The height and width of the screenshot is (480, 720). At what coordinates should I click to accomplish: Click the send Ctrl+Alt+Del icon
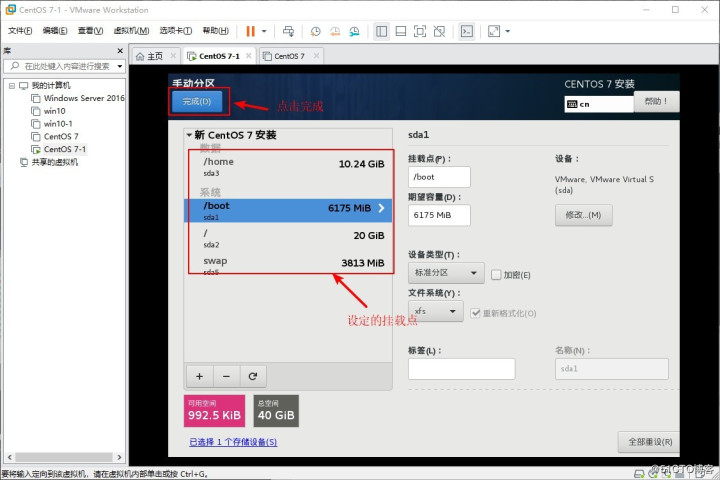(288, 31)
